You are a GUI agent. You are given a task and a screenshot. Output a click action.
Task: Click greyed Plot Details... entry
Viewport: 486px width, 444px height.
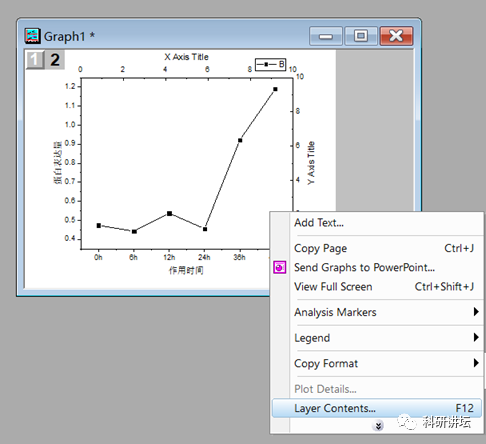pos(377,389)
